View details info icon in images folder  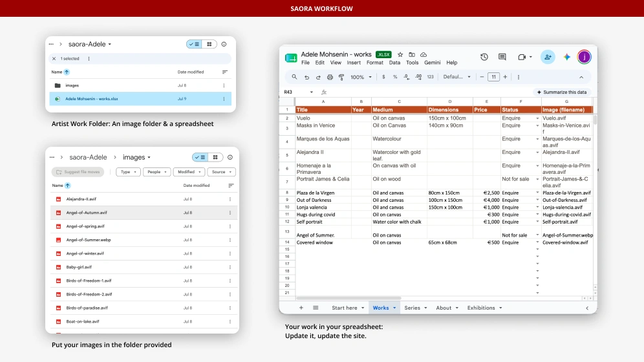coord(230,157)
